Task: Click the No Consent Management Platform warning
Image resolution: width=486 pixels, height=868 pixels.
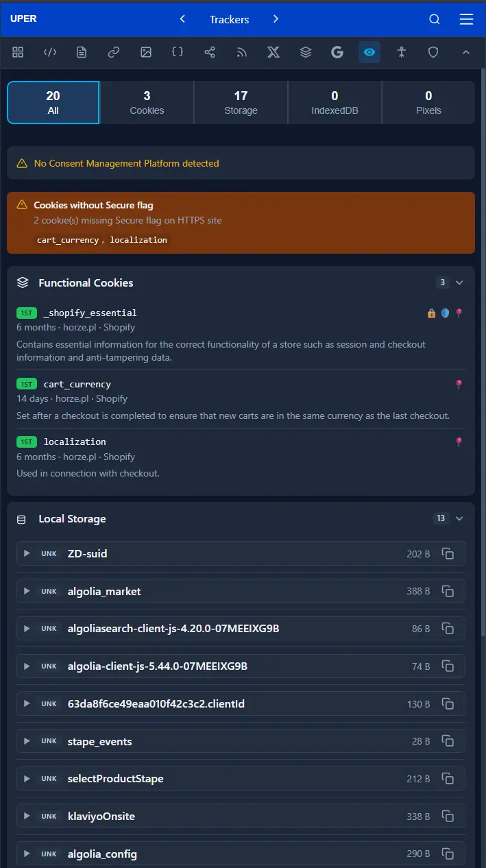Action: (x=241, y=163)
